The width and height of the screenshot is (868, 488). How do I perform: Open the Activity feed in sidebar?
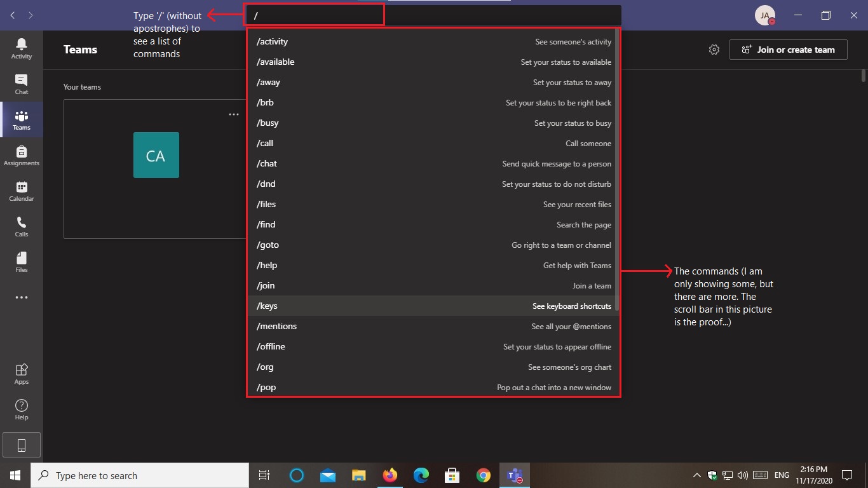click(22, 48)
